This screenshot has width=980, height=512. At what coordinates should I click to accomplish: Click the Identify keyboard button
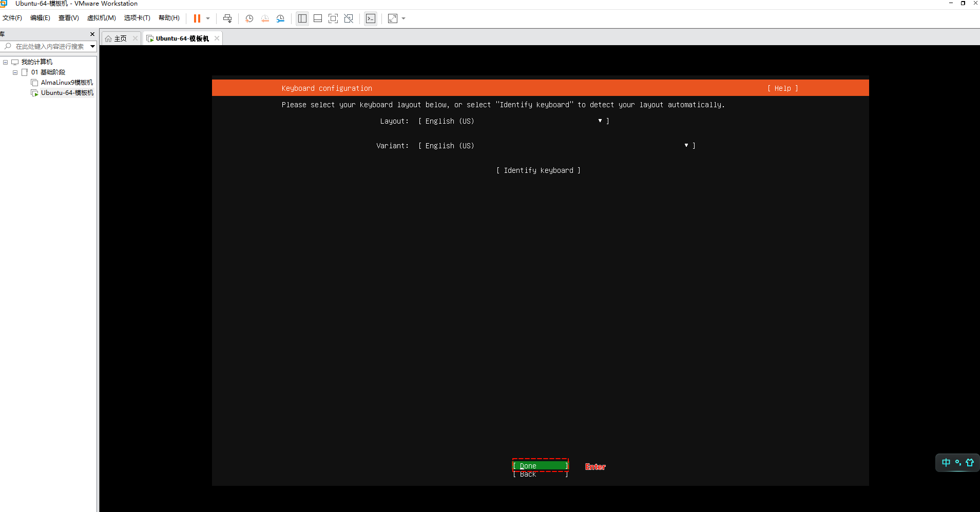[538, 170]
